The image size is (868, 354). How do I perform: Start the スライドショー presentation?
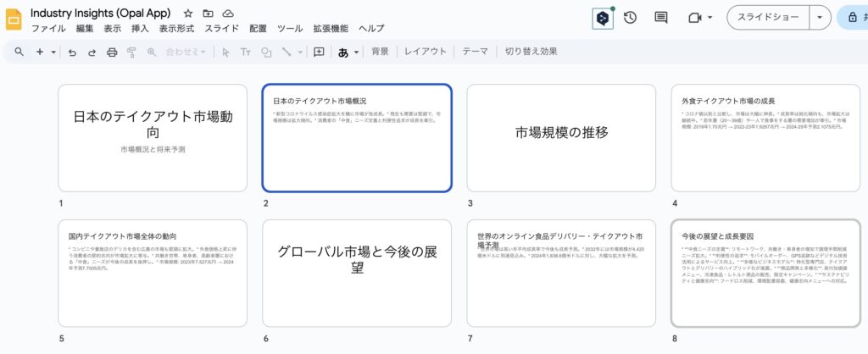766,18
